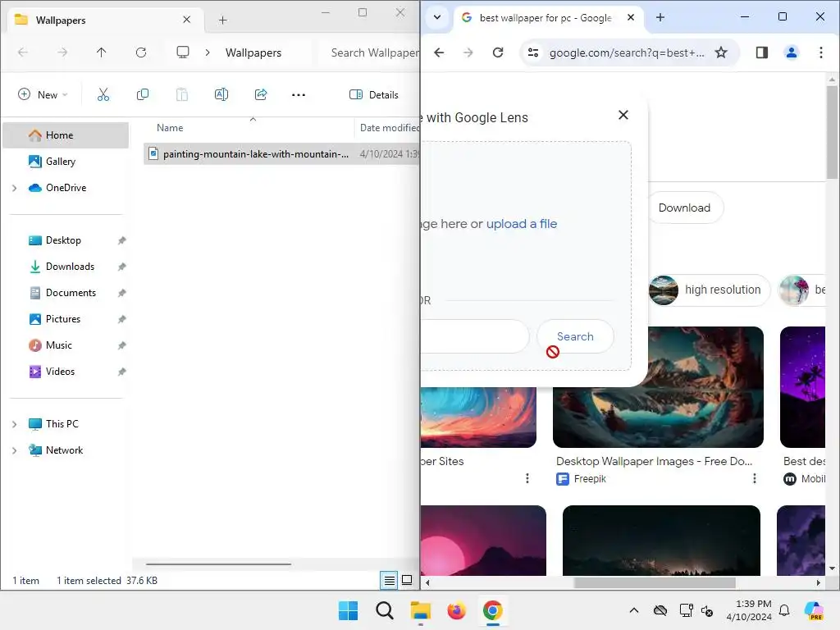Open 'Desktop Wallpaper Images - Free Do...' result
This screenshot has width=840, height=630.
654,461
